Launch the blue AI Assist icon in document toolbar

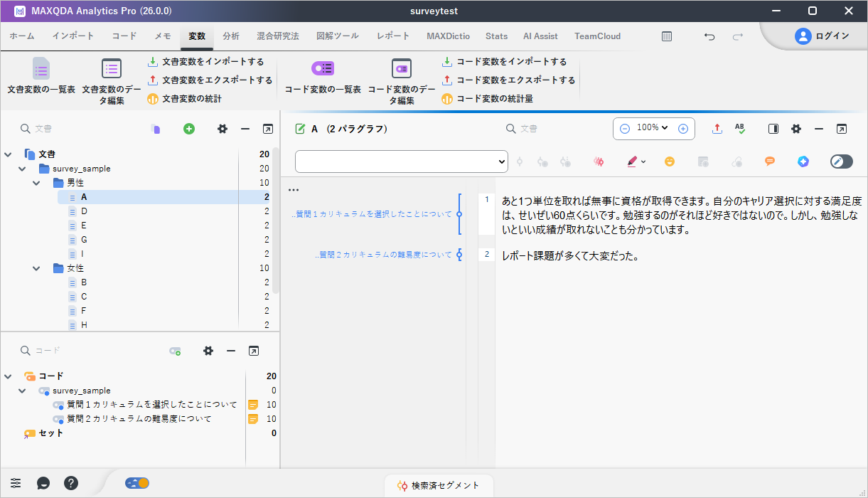point(803,161)
